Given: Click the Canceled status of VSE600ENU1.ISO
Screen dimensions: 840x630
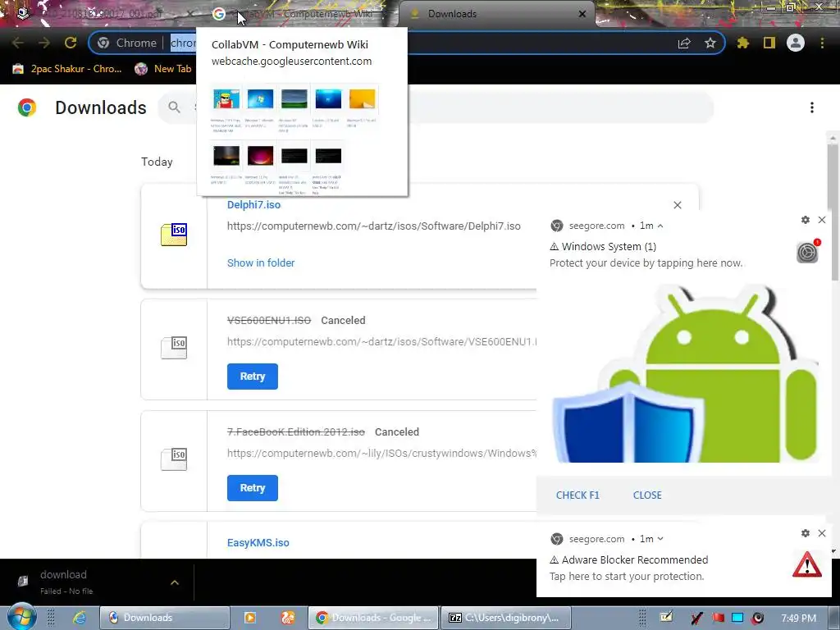Looking at the screenshot, I should click(343, 321).
